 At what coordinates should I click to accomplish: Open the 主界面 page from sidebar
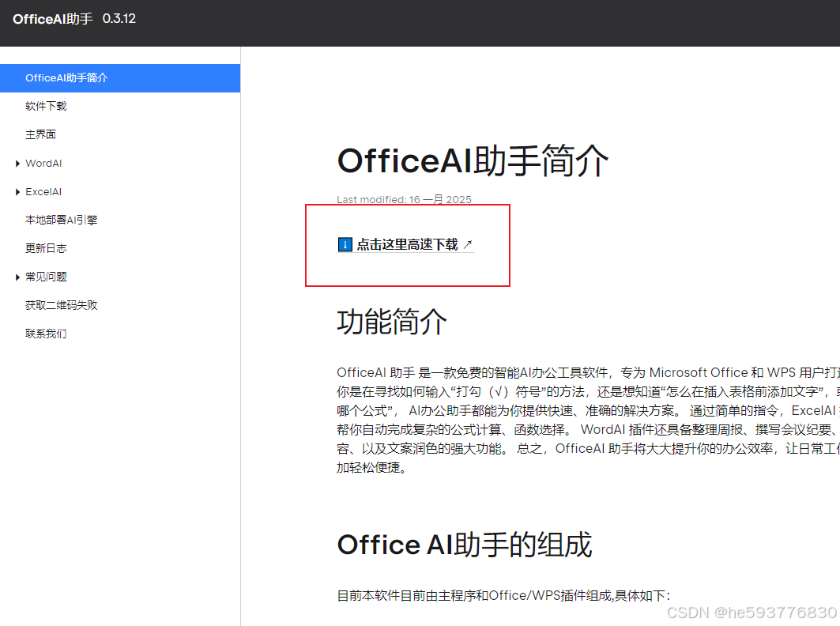(x=41, y=134)
